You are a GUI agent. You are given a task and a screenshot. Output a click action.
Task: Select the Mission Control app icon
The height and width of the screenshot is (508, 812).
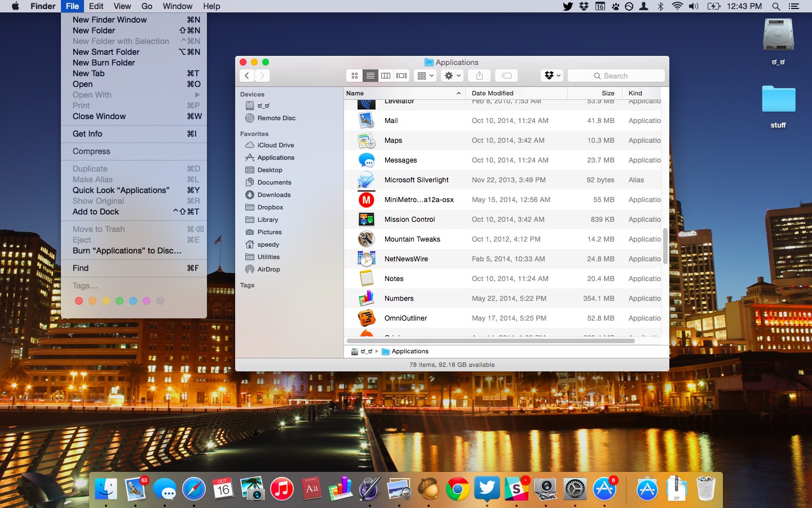367,220
